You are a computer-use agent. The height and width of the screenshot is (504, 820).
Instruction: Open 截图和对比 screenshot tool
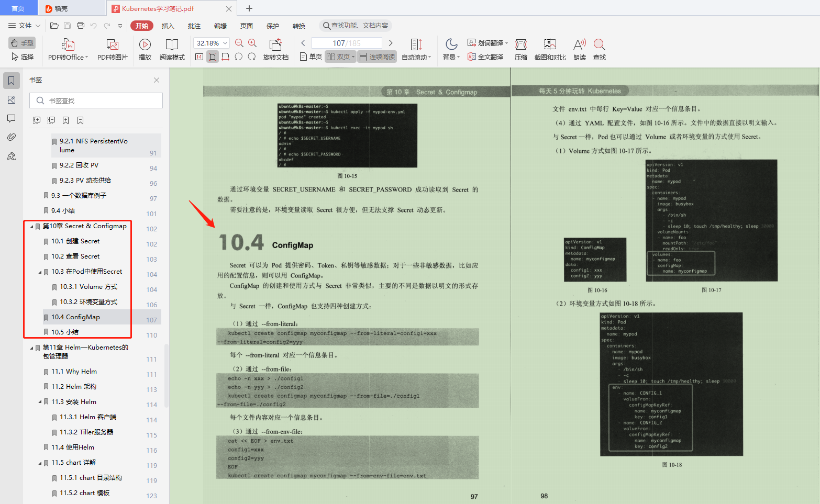[x=550, y=50]
